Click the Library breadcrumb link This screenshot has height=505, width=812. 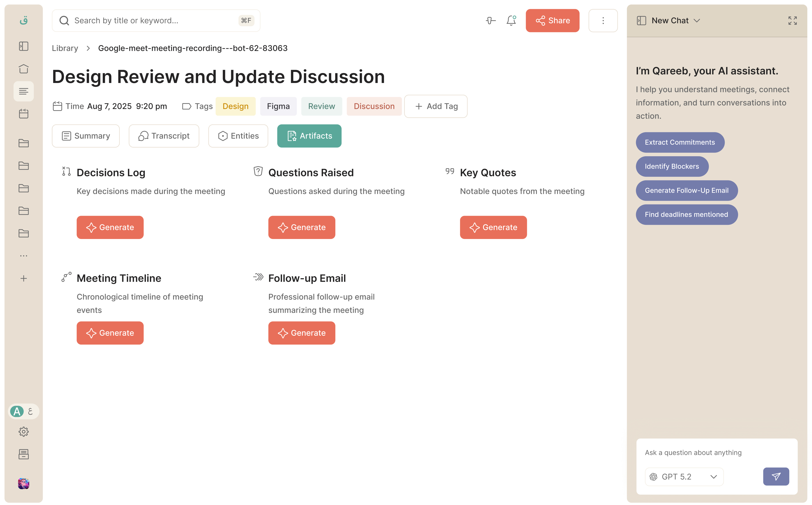(x=65, y=48)
